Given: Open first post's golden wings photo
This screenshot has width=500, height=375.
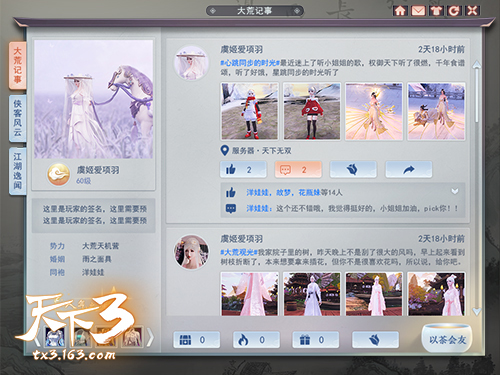Looking at the screenshot, I should [374, 111].
